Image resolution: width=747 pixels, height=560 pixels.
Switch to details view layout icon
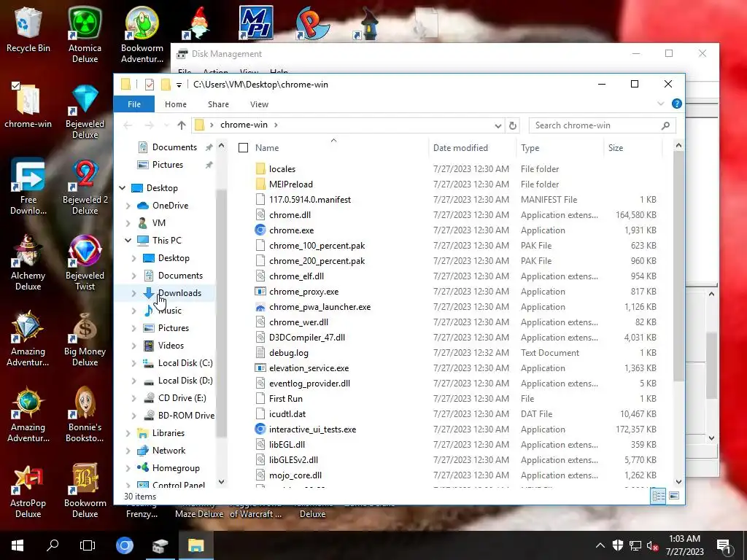pos(659,496)
